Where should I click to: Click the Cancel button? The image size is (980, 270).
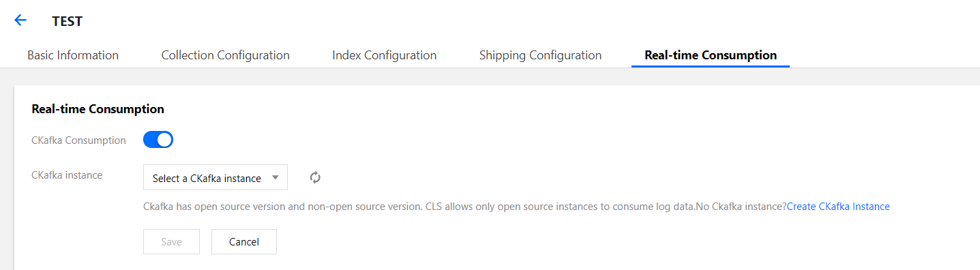pos(244,241)
